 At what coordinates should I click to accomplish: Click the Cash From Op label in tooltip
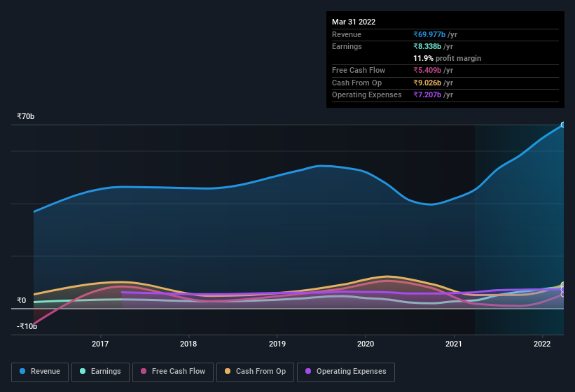click(356, 83)
